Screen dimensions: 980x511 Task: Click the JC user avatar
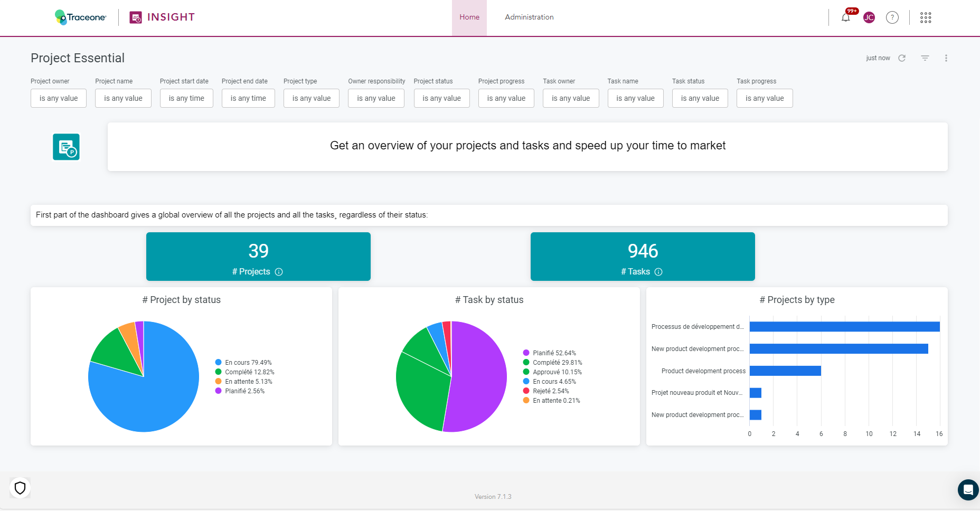click(869, 17)
